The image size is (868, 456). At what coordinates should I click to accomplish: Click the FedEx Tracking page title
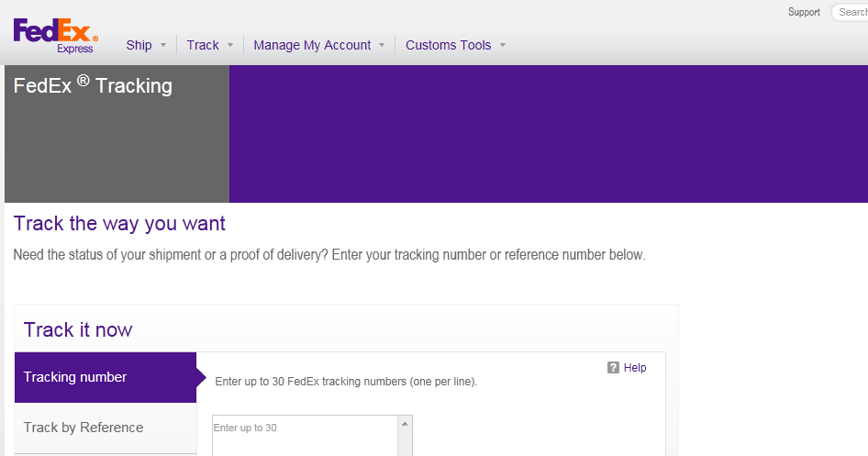pyautogui.click(x=93, y=86)
